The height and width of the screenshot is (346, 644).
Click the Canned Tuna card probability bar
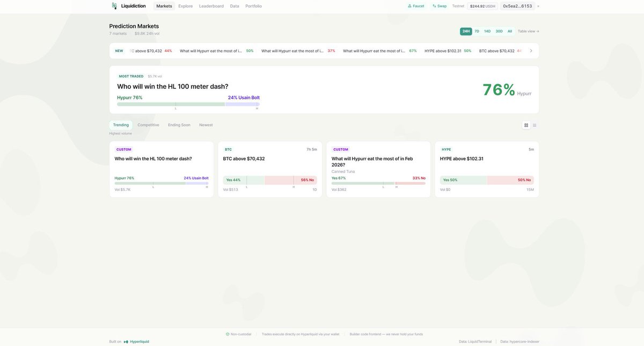click(x=378, y=183)
